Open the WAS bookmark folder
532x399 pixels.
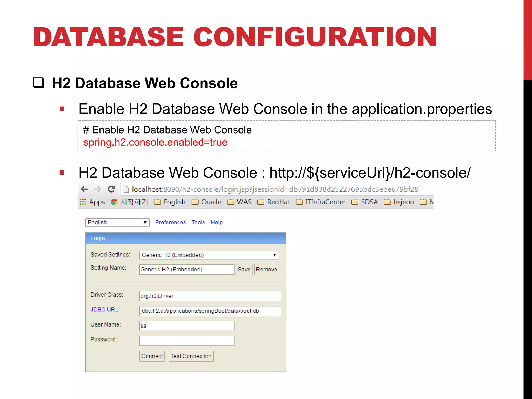point(239,202)
